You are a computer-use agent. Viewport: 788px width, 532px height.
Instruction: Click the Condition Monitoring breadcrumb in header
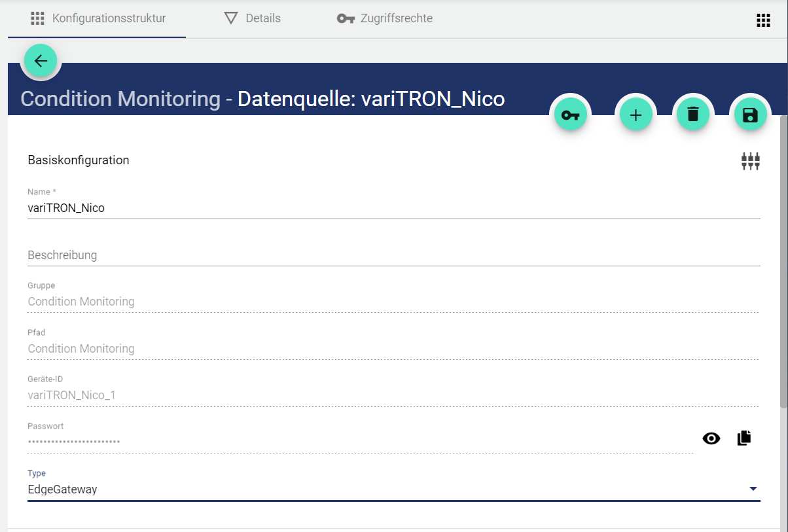(120, 99)
